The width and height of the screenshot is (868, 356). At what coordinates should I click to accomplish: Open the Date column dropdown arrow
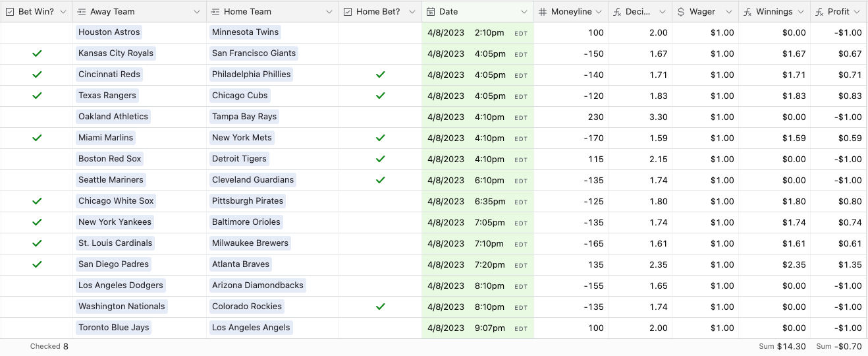(x=524, y=12)
